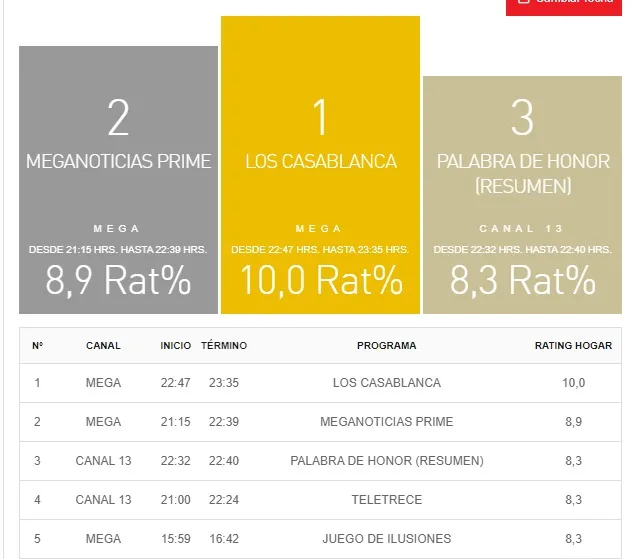This screenshot has height=559, width=633.
Task: Click start time 22:32 in table
Action: 176,461
